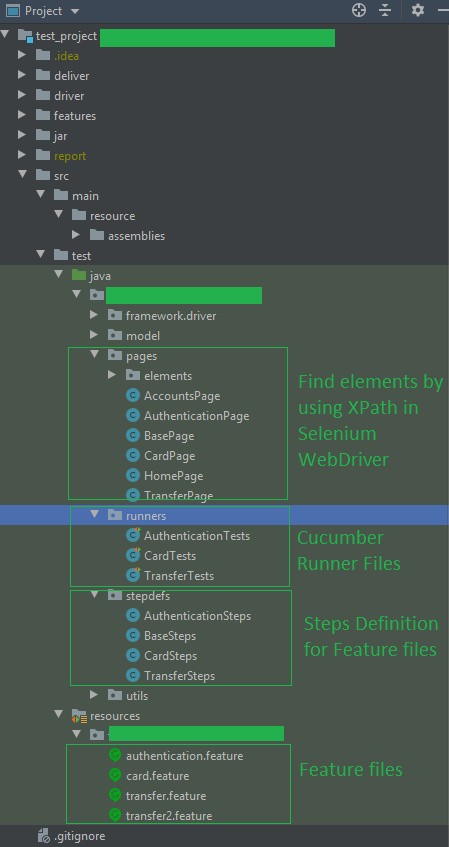Viewport: 449px width, 847px height.
Task: Collapse the runners package
Action: [x=95, y=515]
